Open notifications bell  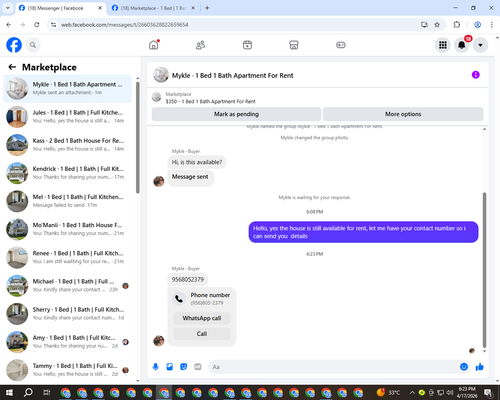462,45
